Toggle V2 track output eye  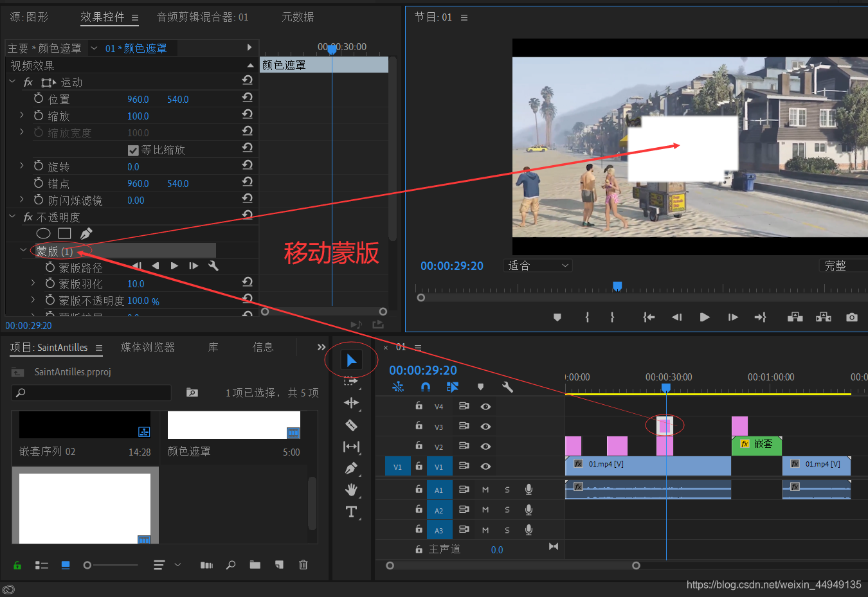[485, 446]
